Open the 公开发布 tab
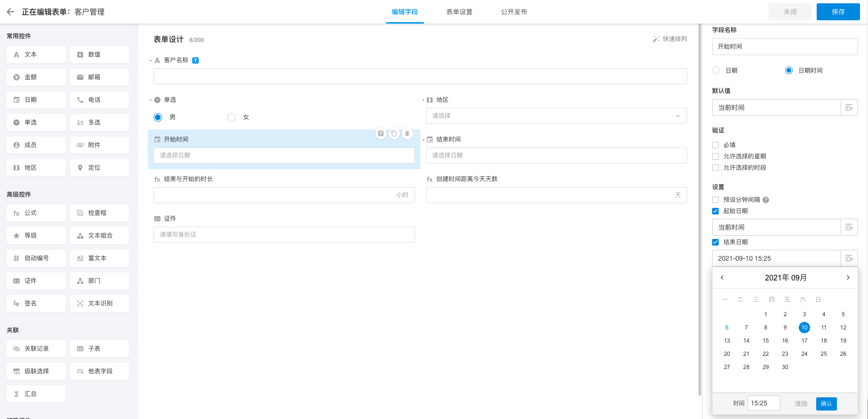Screen dimensions: 868x419 (514, 12)
